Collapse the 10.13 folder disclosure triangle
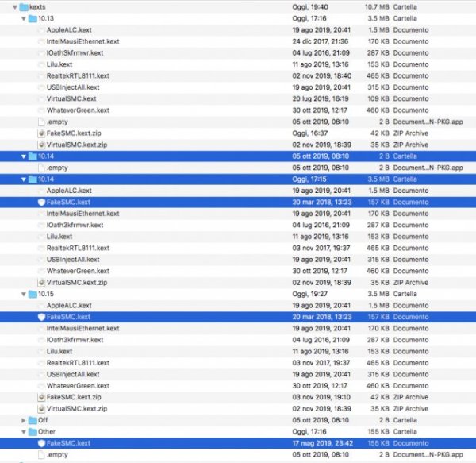The image size is (476, 463). point(23,18)
